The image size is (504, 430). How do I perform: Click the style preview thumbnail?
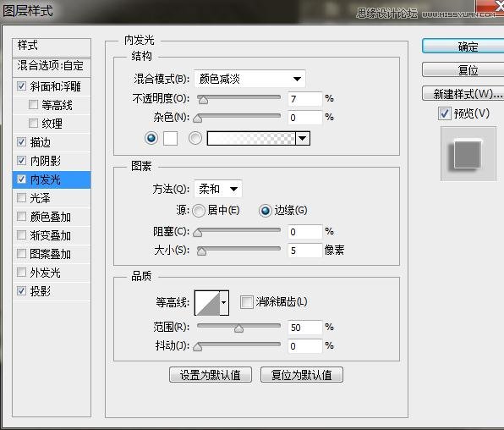pyautogui.click(x=468, y=153)
